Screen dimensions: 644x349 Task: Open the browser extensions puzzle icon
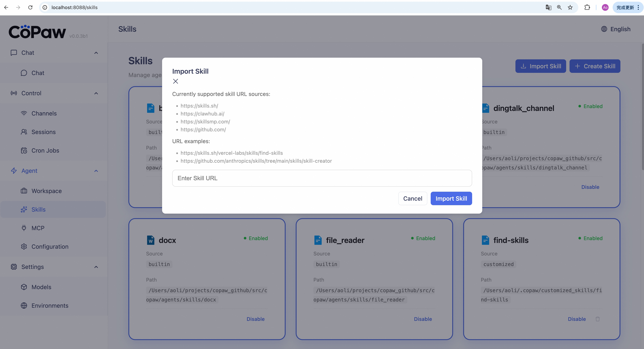587,8
